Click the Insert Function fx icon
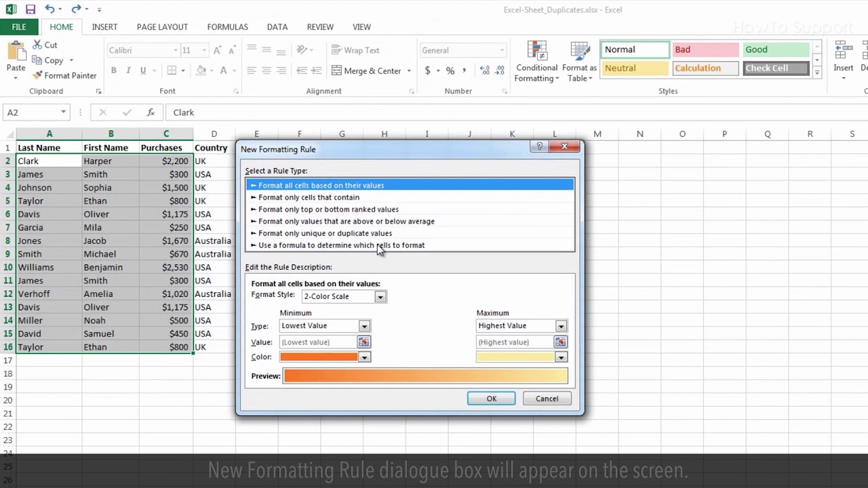Image resolution: width=868 pixels, height=488 pixels. (151, 113)
